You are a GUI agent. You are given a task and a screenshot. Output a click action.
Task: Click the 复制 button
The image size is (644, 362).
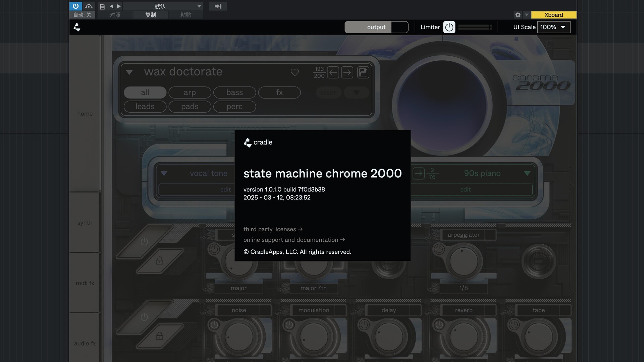click(x=150, y=15)
